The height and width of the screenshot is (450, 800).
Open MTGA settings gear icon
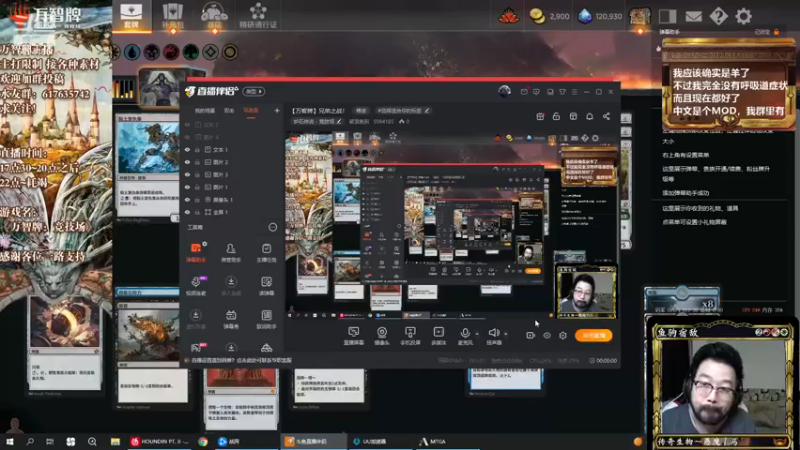[x=743, y=16]
